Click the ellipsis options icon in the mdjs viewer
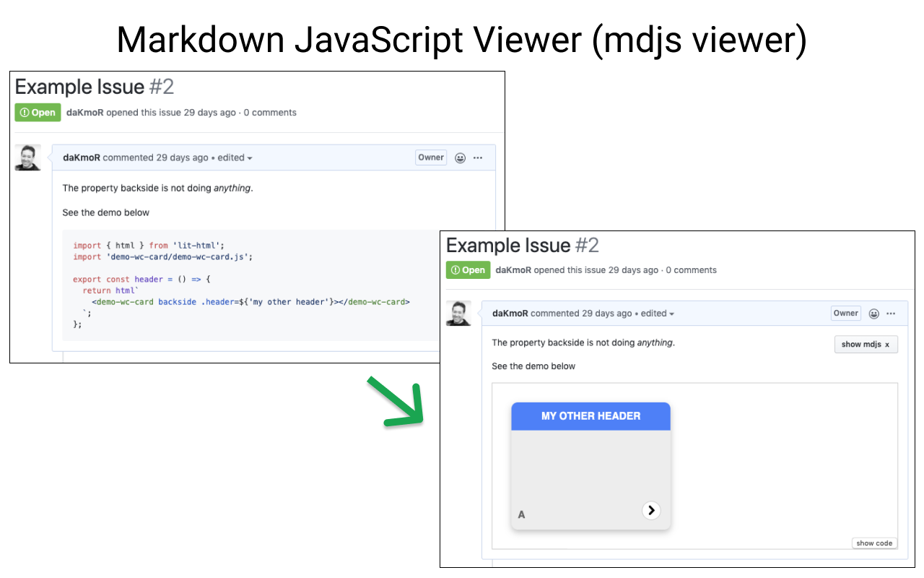This screenshot has width=924, height=578. pyautogui.click(x=892, y=314)
